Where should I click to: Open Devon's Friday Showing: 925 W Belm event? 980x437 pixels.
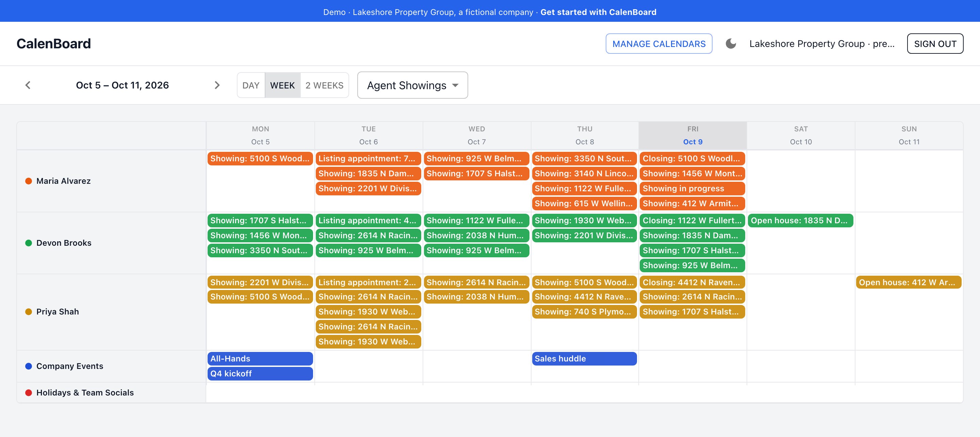pos(692,266)
